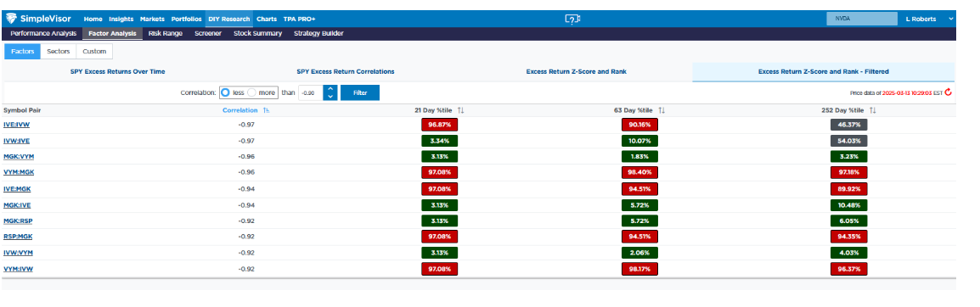Open the MGK:IVE symbol pair link

(18, 204)
